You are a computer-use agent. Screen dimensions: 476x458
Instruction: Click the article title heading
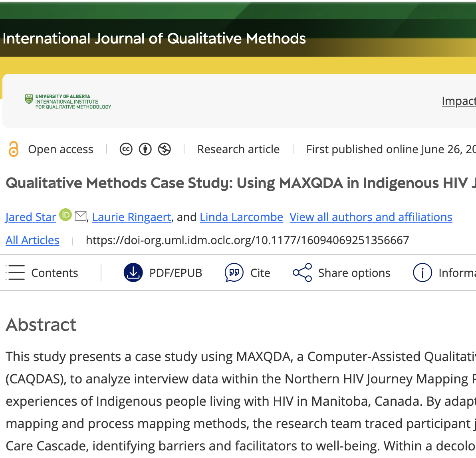pos(241,183)
